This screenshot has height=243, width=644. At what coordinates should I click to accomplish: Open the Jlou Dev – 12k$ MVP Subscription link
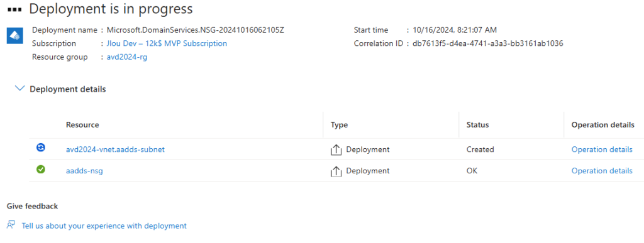tap(164, 43)
